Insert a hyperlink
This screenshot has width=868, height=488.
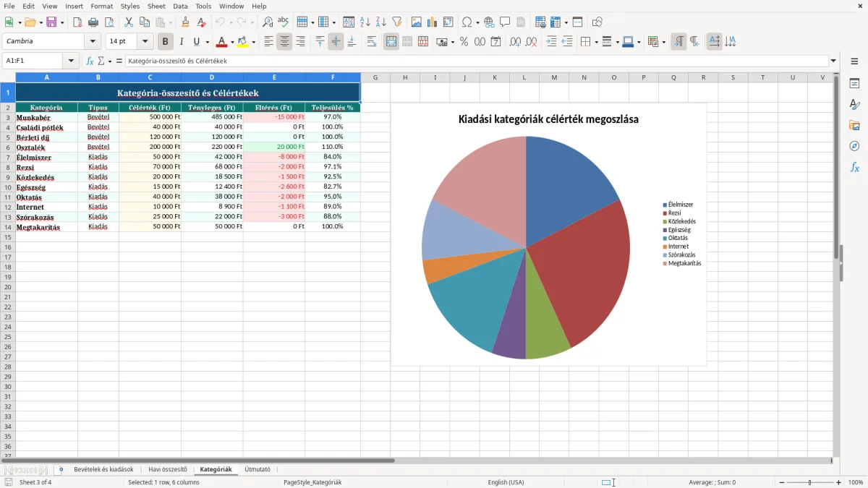click(x=489, y=22)
